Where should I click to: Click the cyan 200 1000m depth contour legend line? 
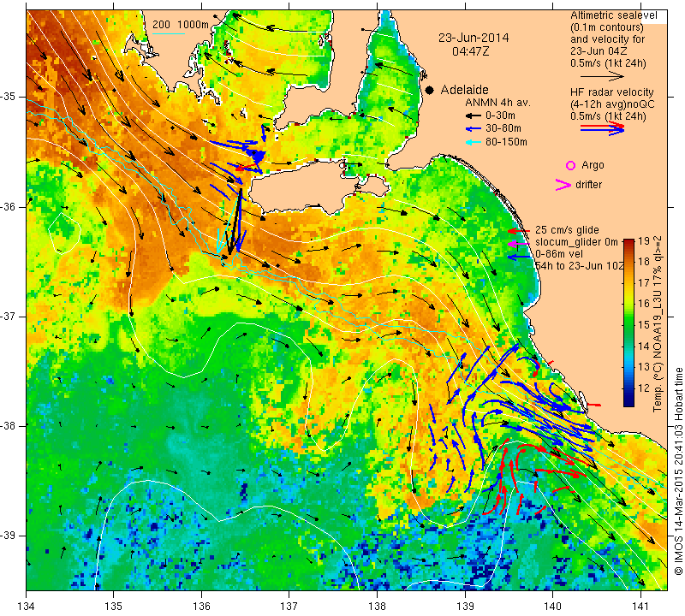tap(168, 33)
